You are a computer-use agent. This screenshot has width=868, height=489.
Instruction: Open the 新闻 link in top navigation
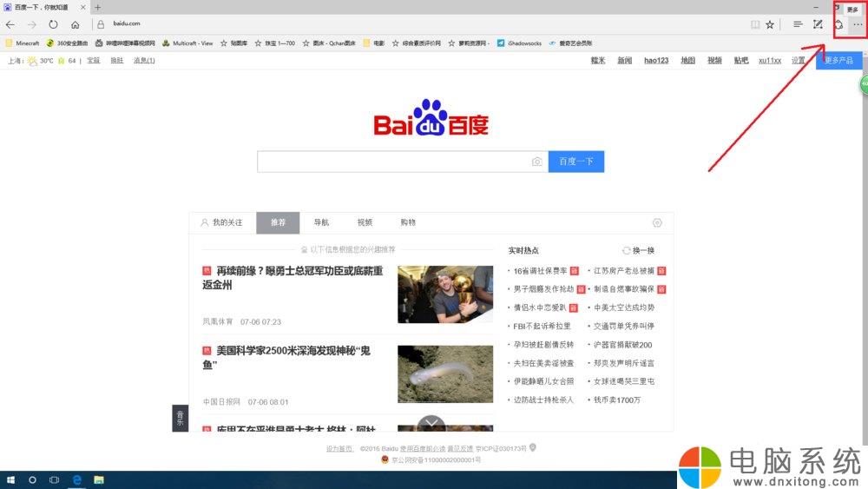tap(624, 60)
